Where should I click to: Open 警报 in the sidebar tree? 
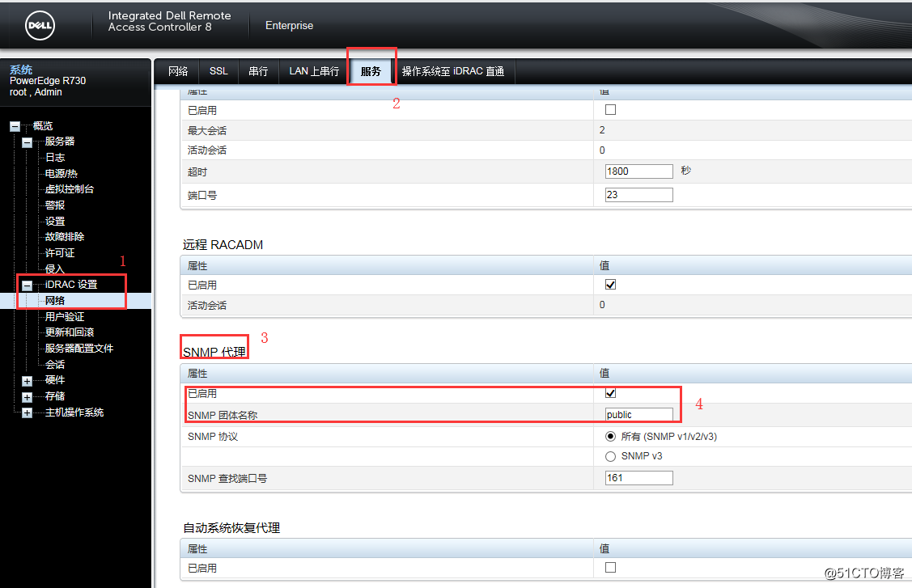click(55, 205)
